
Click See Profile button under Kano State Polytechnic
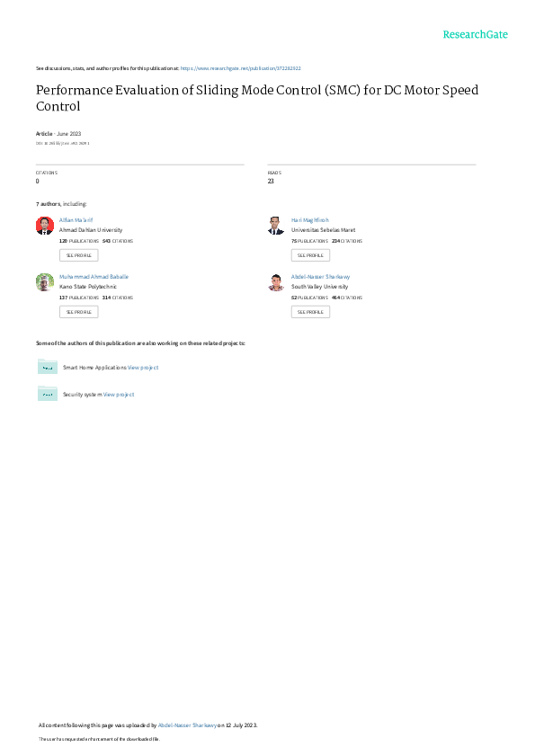(78, 312)
